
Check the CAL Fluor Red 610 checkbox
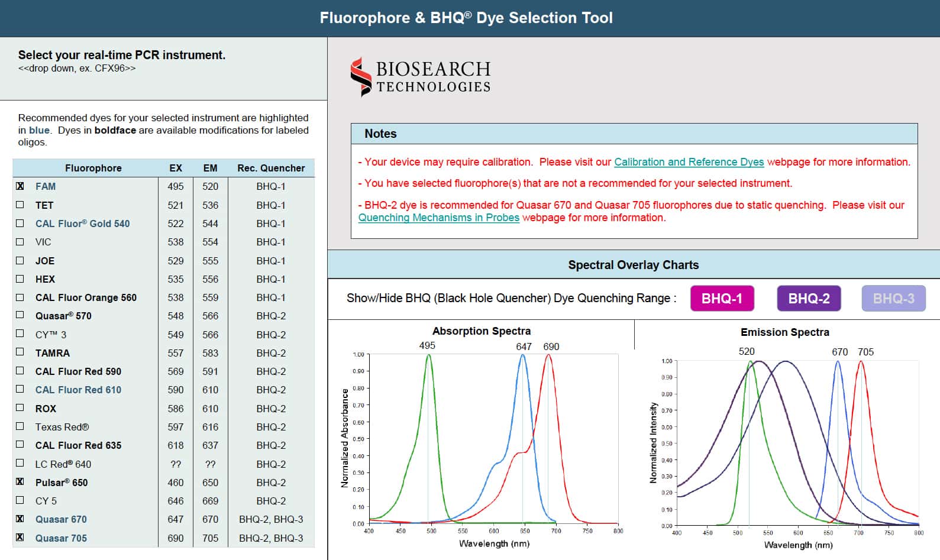click(20, 389)
